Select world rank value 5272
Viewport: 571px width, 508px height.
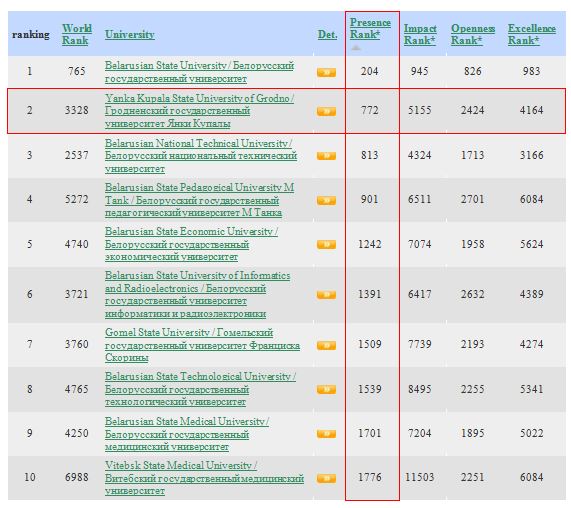point(76,199)
